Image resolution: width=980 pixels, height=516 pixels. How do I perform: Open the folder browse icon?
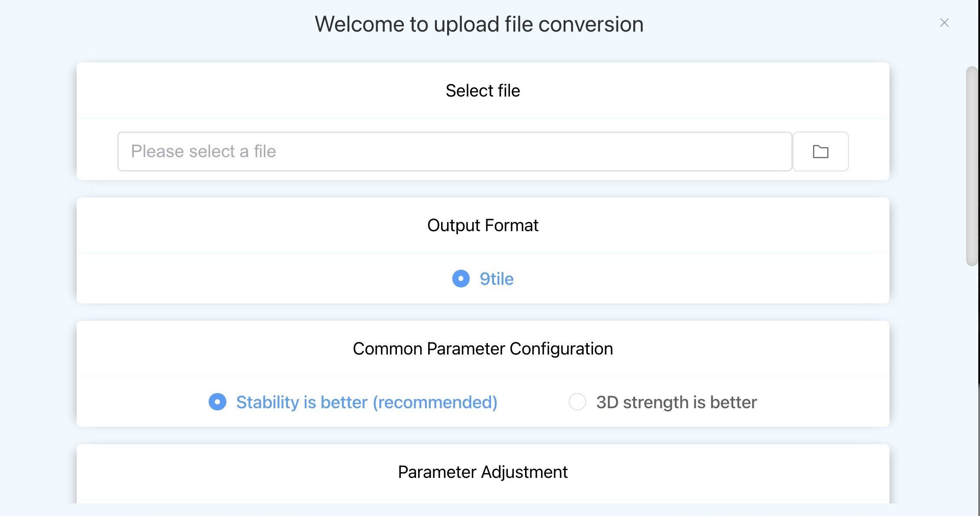coord(820,152)
